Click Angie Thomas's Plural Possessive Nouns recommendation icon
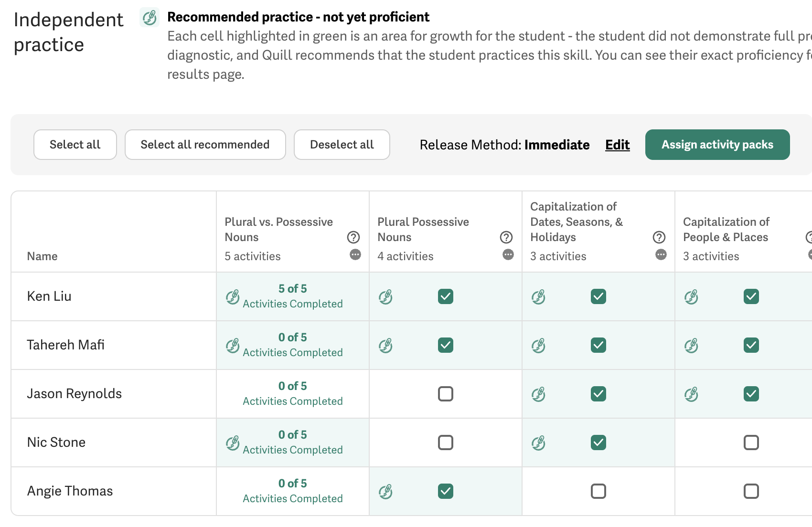 pos(385,492)
